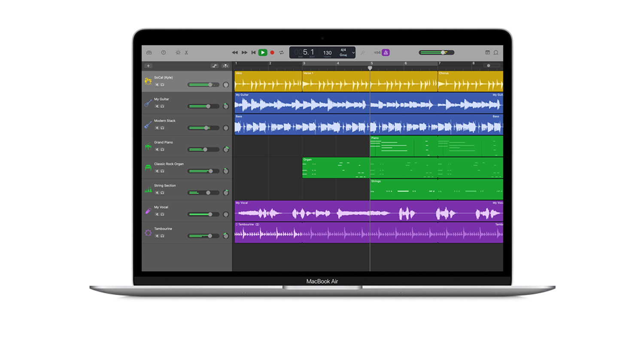
Task: Select the Modern Stack track name
Action: 165,121
